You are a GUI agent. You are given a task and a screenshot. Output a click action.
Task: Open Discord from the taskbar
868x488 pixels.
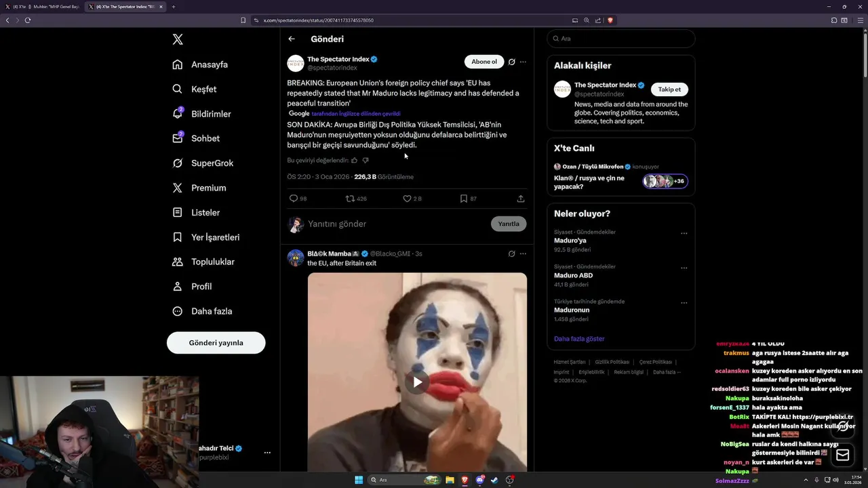tap(480, 480)
